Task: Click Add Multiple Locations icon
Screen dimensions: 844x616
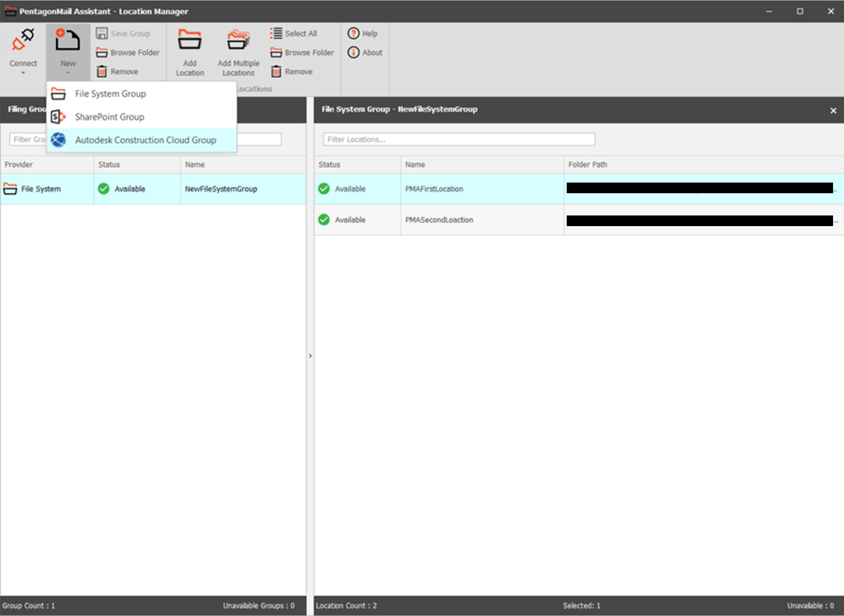Action: (238, 40)
